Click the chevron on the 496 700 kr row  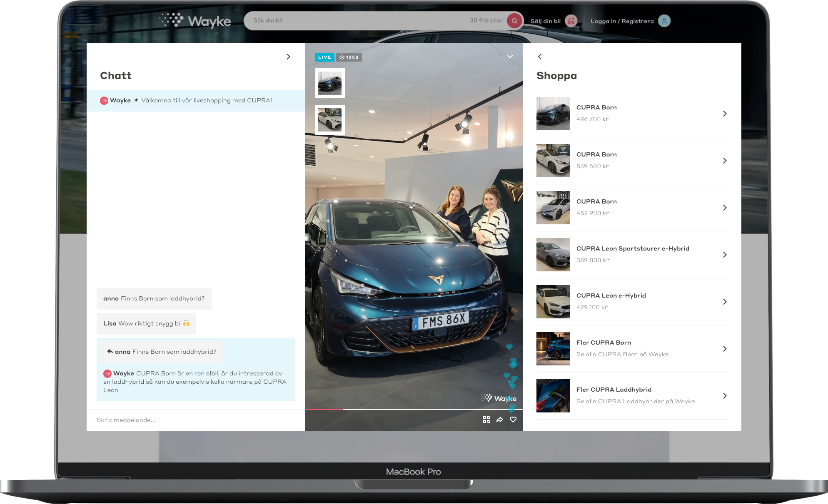pos(725,114)
